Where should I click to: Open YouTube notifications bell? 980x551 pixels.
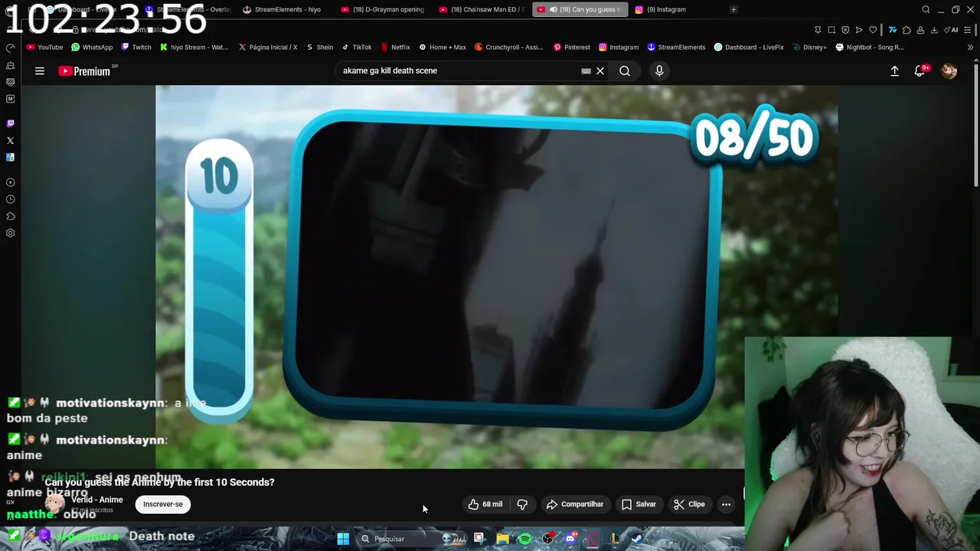click(x=920, y=71)
